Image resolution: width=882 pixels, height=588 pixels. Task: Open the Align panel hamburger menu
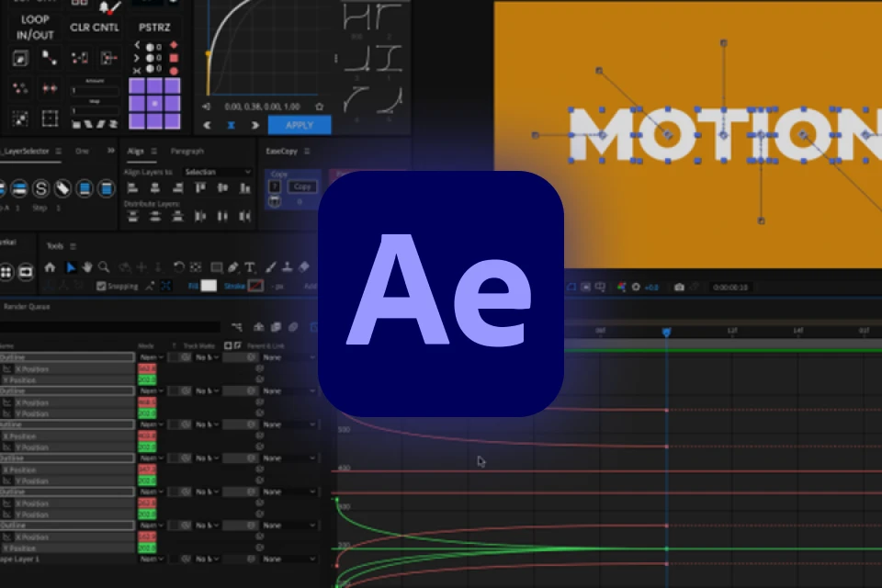coord(154,152)
